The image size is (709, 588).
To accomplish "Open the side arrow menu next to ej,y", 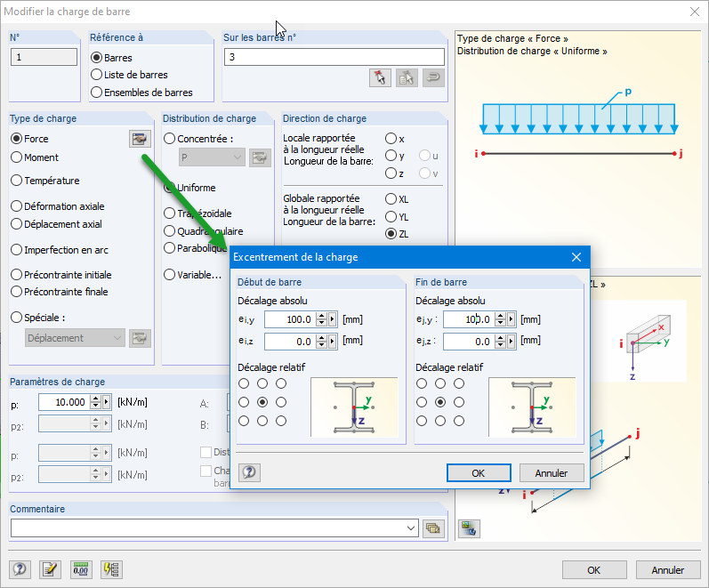I will tap(511, 319).
